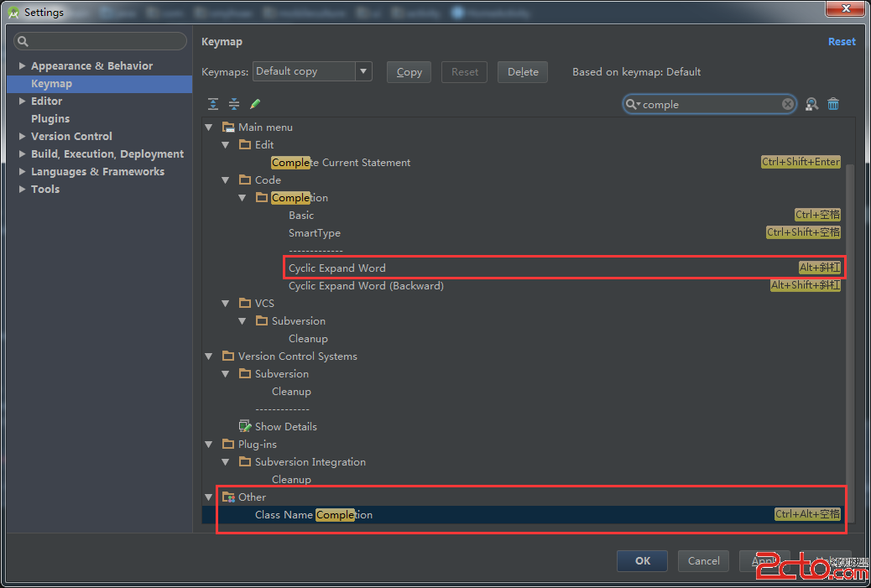Click the trash icon to clear filtering
871x588 pixels.
(x=833, y=104)
